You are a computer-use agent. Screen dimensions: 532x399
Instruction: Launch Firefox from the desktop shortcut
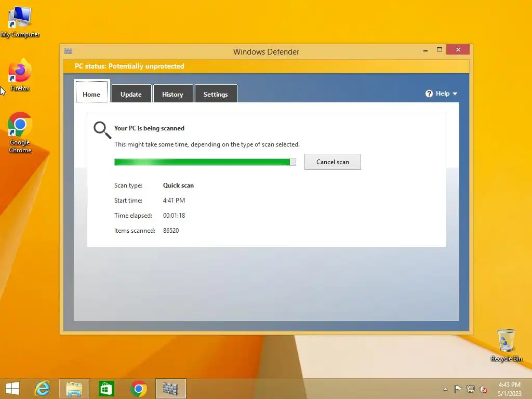(x=20, y=75)
